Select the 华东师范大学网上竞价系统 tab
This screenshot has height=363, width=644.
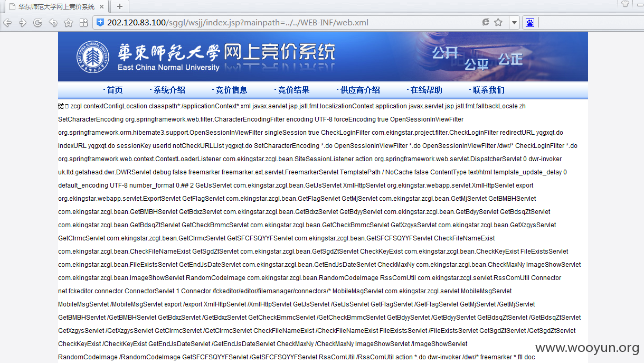(x=57, y=7)
